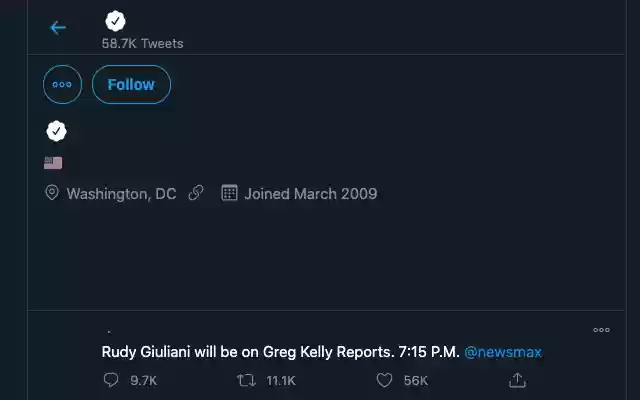The image size is (640, 400).
Task: Follow this account
Action: coord(131,85)
